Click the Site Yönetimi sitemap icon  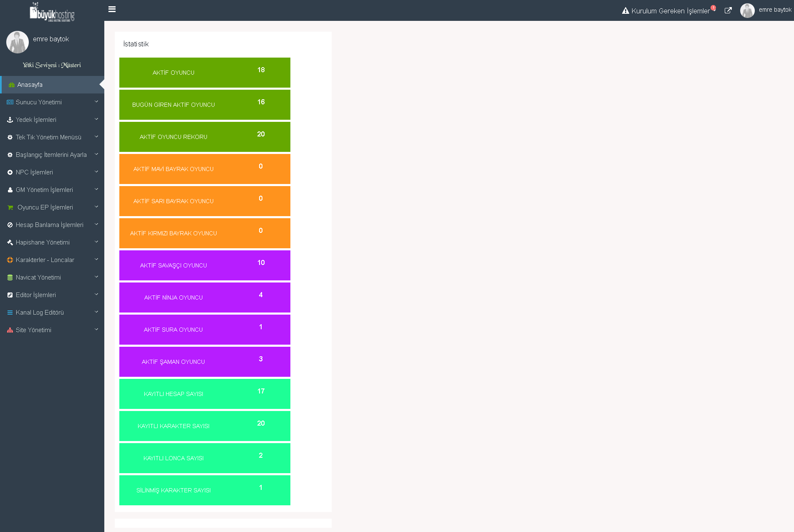(x=10, y=330)
